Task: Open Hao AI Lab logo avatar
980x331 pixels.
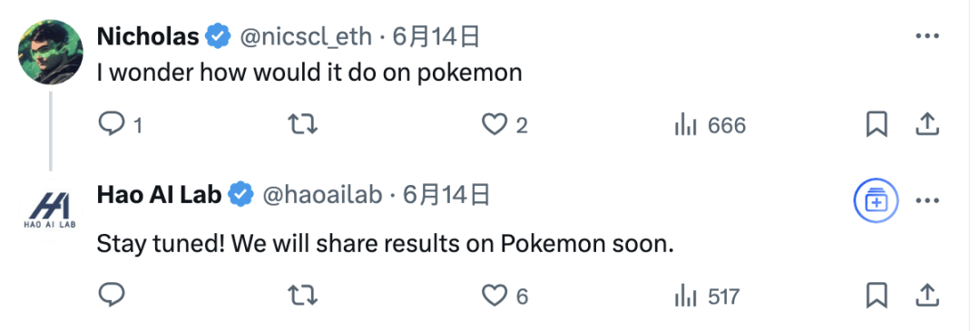Action: (50, 211)
